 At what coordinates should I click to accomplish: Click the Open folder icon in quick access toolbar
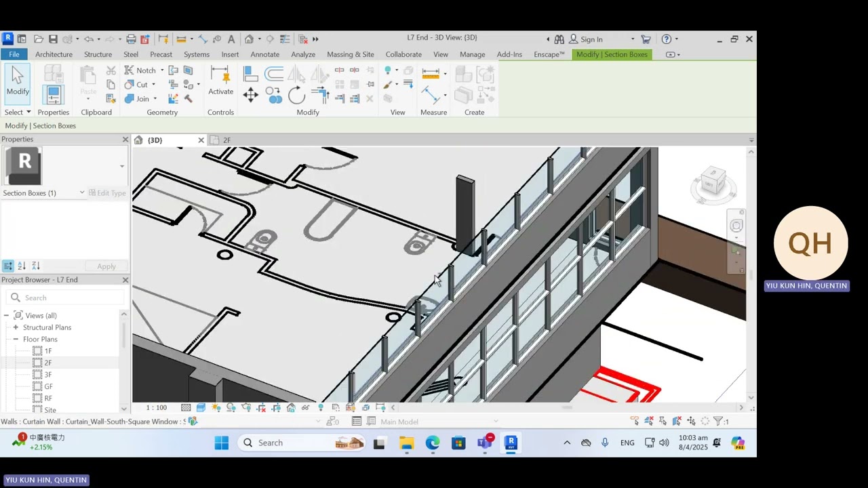(39, 39)
